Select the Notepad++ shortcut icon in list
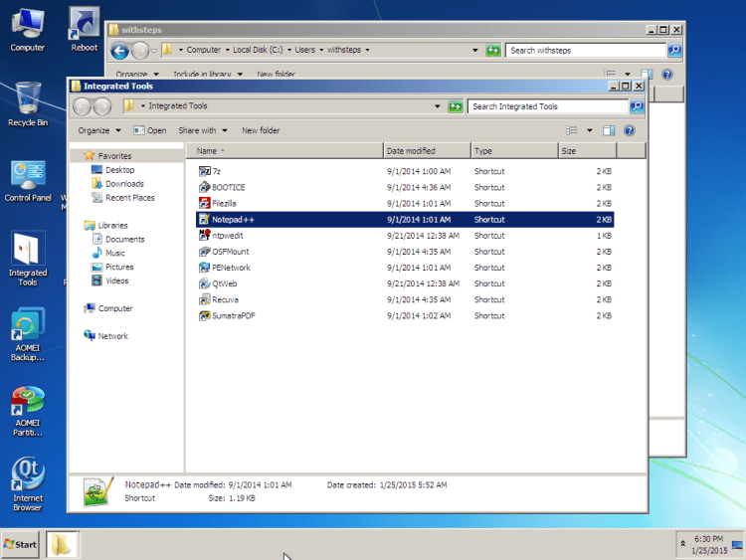This screenshot has height=560, width=746. click(205, 220)
